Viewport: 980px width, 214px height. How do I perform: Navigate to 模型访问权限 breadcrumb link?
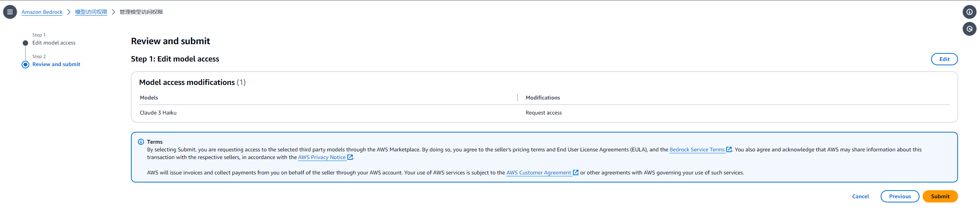tap(91, 12)
